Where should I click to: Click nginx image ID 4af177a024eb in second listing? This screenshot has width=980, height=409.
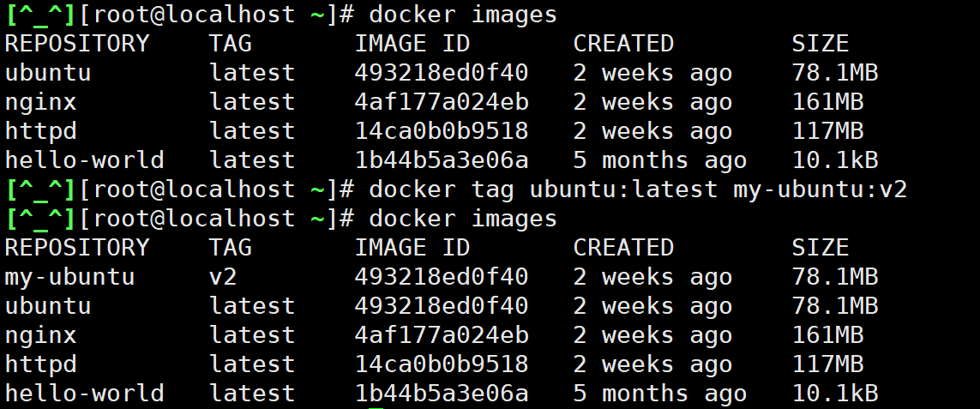(442, 336)
